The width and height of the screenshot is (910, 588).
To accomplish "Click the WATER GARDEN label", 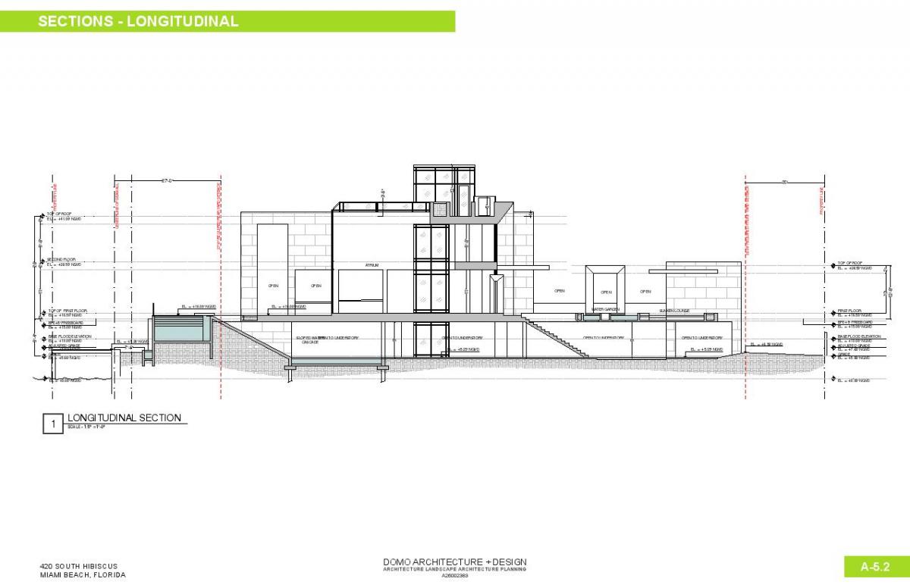I will pos(606,310).
